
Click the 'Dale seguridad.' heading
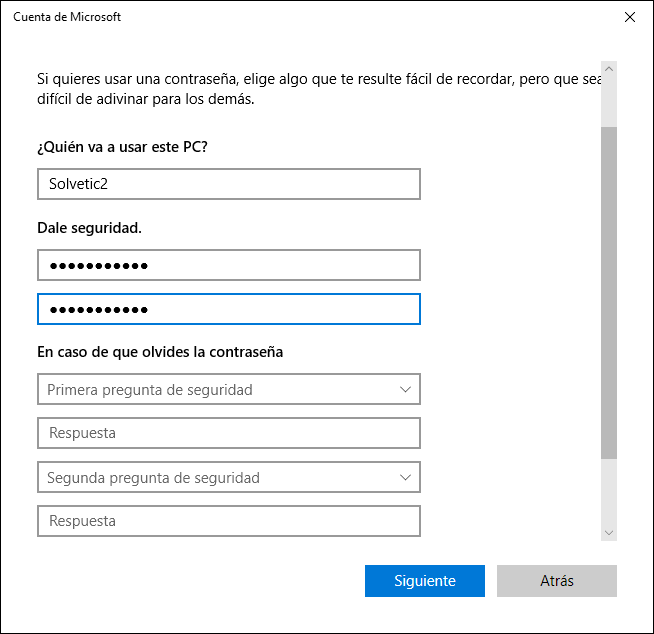pos(89,228)
